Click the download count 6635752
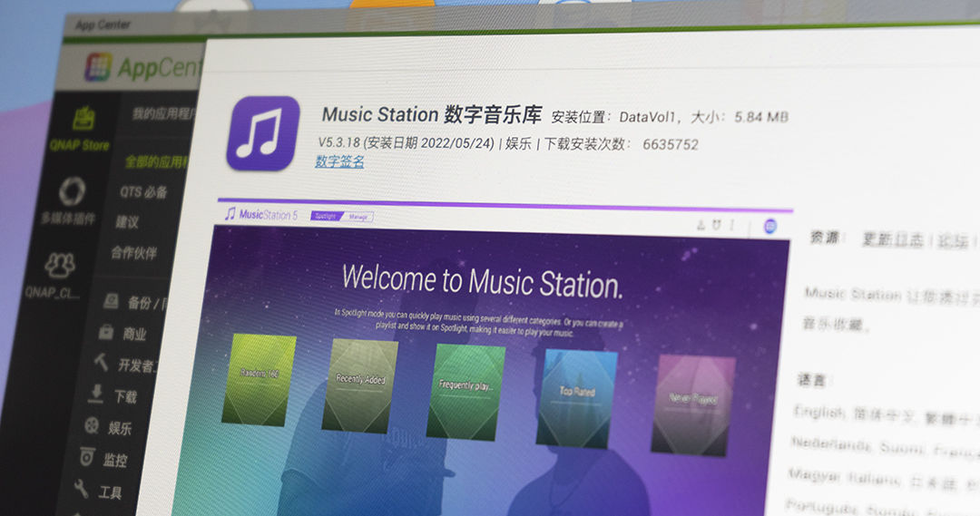Viewport: 980px width, 516px height. pos(671,144)
